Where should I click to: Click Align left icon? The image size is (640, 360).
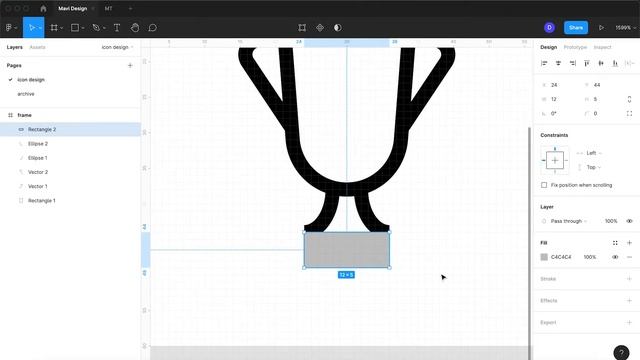544,63
